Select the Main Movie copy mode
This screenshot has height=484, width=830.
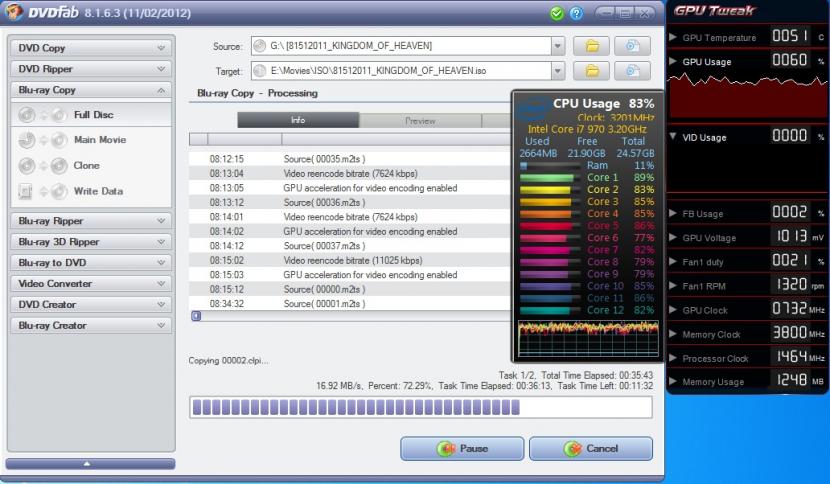(91, 140)
